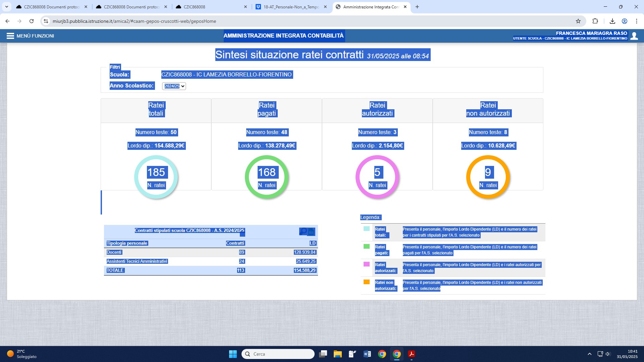Open the active Chrome window on taskbar
This screenshot has height=362, width=644.
pyautogui.click(x=397, y=354)
